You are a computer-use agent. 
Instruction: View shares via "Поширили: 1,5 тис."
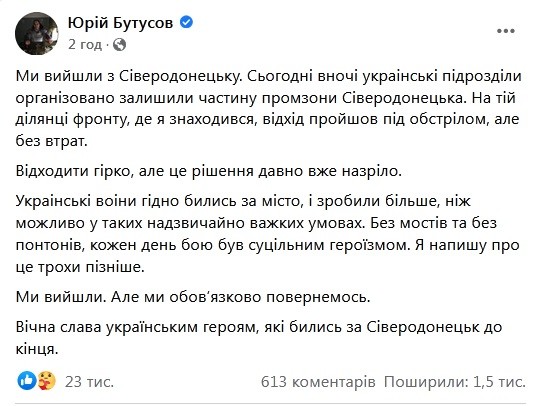point(454,382)
